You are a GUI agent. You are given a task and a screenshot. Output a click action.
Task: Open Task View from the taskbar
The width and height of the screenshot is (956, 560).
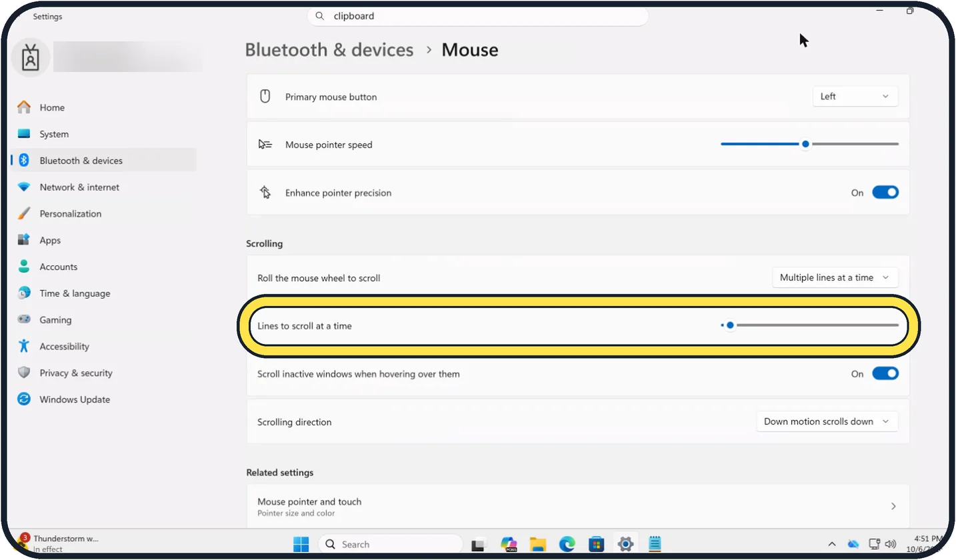coord(479,545)
